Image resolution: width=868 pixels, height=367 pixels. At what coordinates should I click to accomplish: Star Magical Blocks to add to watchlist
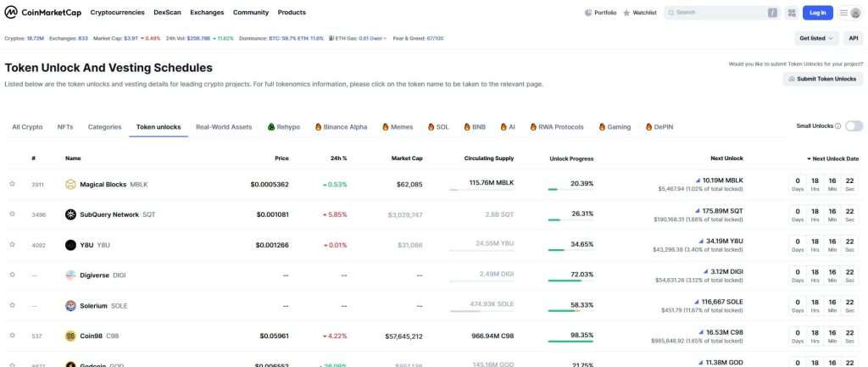coord(13,184)
